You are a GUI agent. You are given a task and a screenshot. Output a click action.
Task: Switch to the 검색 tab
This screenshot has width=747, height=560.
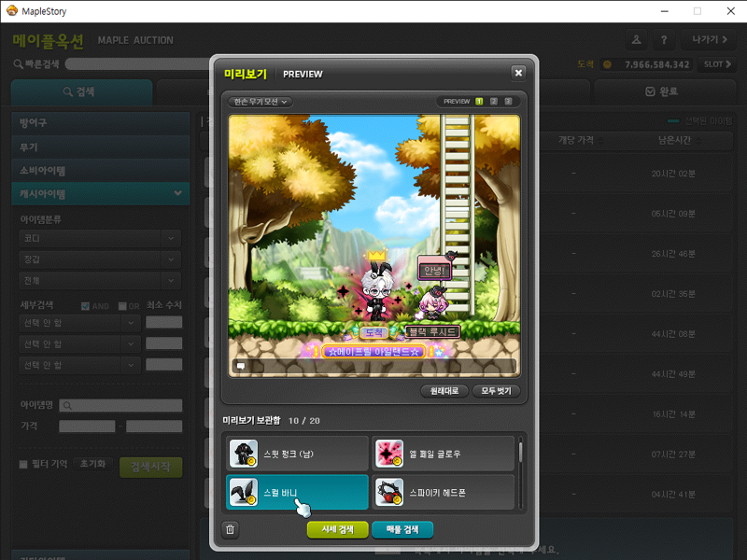pyautogui.click(x=81, y=91)
